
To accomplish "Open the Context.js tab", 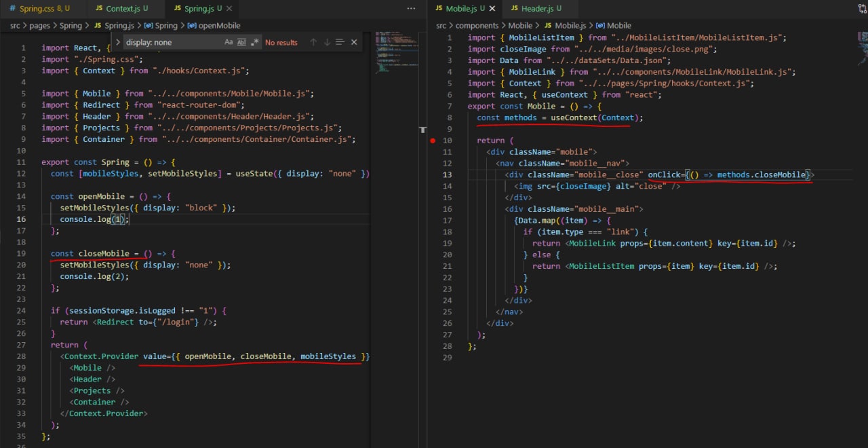I will click(x=123, y=8).
